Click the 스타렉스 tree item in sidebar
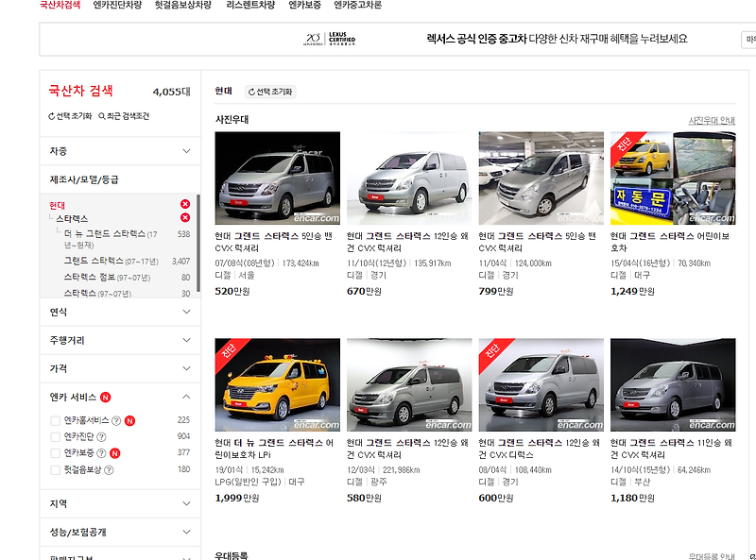The image size is (756, 560). [x=72, y=218]
